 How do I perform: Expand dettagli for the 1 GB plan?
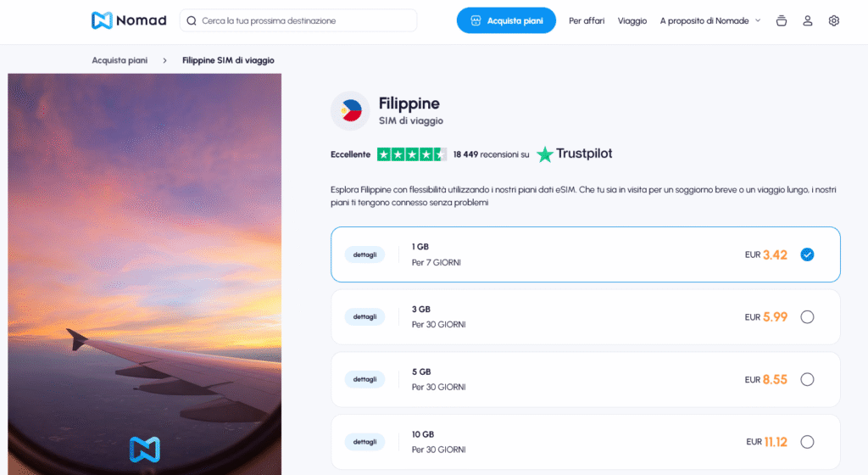tap(364, 254)
